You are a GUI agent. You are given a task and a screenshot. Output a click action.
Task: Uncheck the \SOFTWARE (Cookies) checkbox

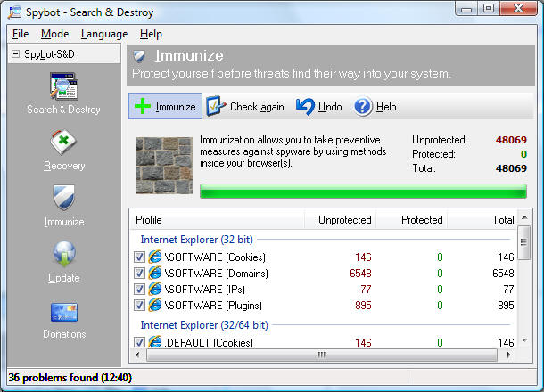point(139,257)
